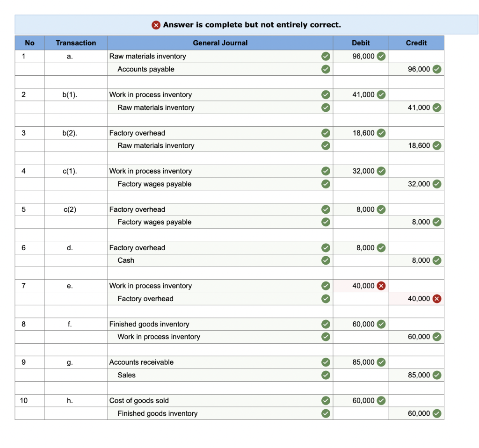
Task: Click the "Answer is complete but not entirely correct" message
Action: point(252,25)
